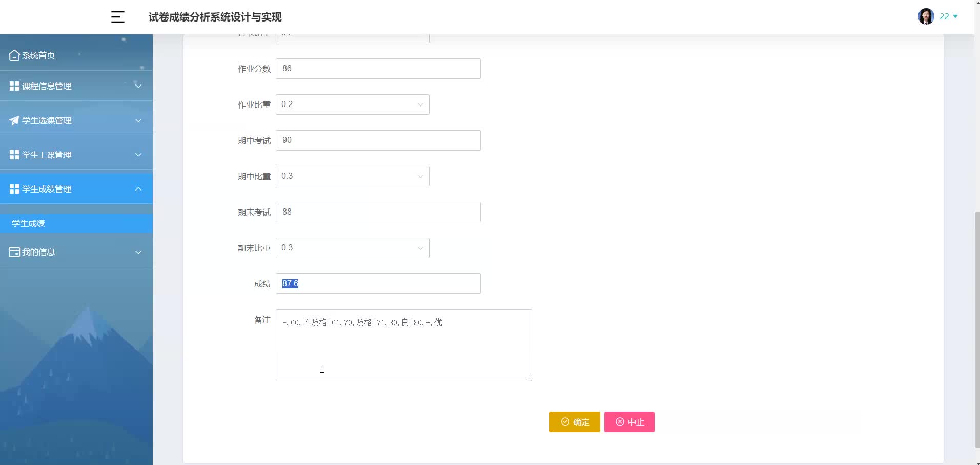
Task: Click the 期中考试 label
Action: coord(254,140)
